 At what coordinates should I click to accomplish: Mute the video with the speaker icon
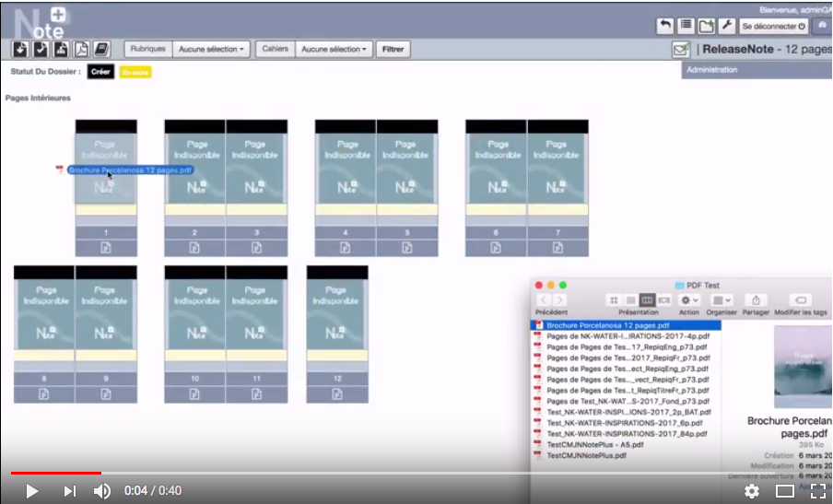coord(102,491)
